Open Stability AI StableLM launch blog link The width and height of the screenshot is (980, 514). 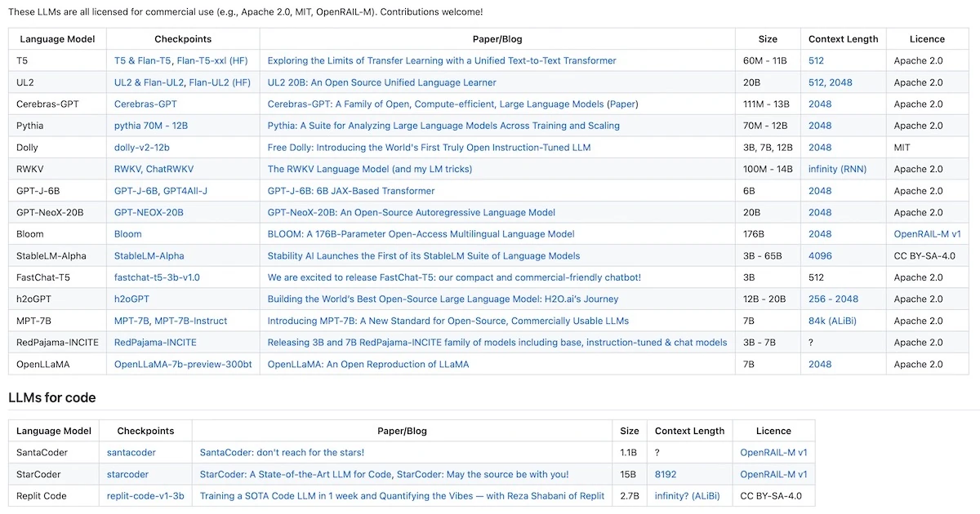tap(424, 255)
